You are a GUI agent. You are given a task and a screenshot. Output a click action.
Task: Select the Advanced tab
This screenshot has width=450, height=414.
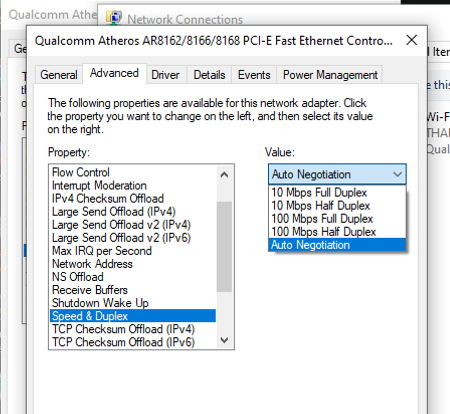point(114,73)
